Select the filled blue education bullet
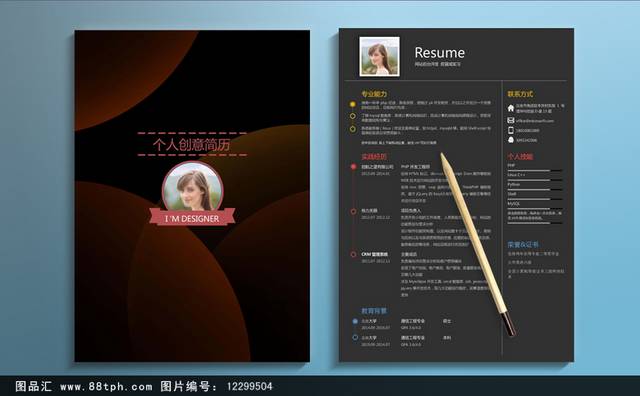Image resolution: width=640 pixels, height=396 pixels. tap(355, 321)
